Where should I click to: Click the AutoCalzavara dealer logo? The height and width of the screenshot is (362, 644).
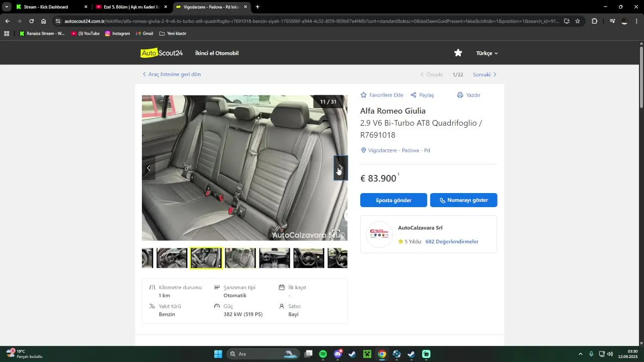click(x=379, y=234)
